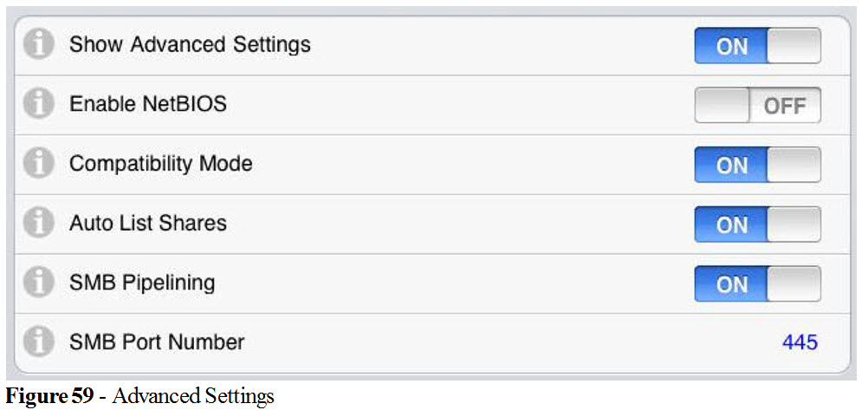Viewport: 868px width, 410px height.
Task: Show info for SMB Pipelining icon
Action: (x=38, y=283)
